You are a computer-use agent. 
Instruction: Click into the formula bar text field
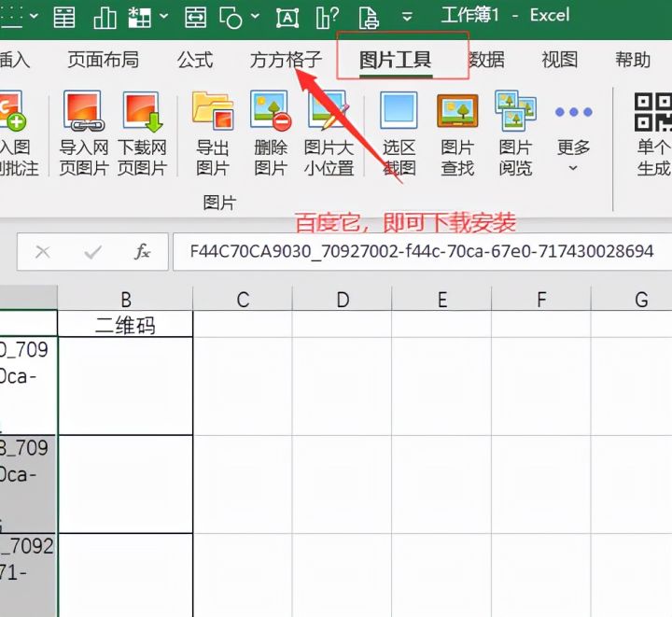point(422,251)
